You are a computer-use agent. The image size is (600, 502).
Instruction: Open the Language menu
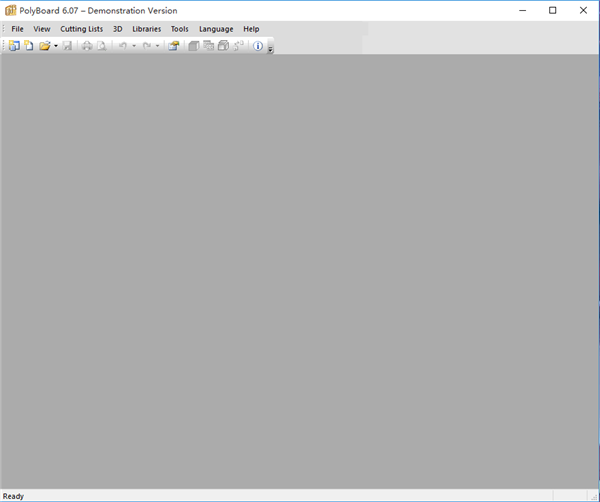[216, 29]
